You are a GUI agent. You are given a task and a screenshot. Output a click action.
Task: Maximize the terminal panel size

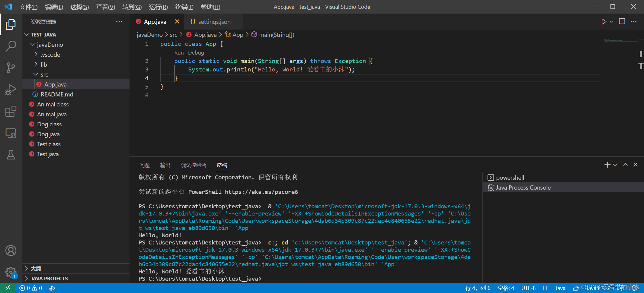(625, 165)
